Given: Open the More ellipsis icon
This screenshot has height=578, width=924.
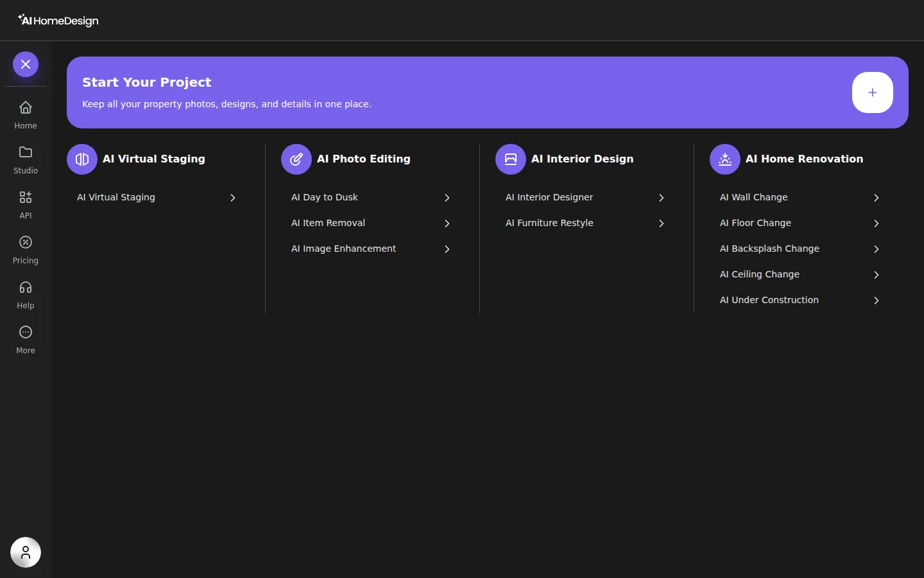Looking at the screenshot, I should [x=26, y=332].
